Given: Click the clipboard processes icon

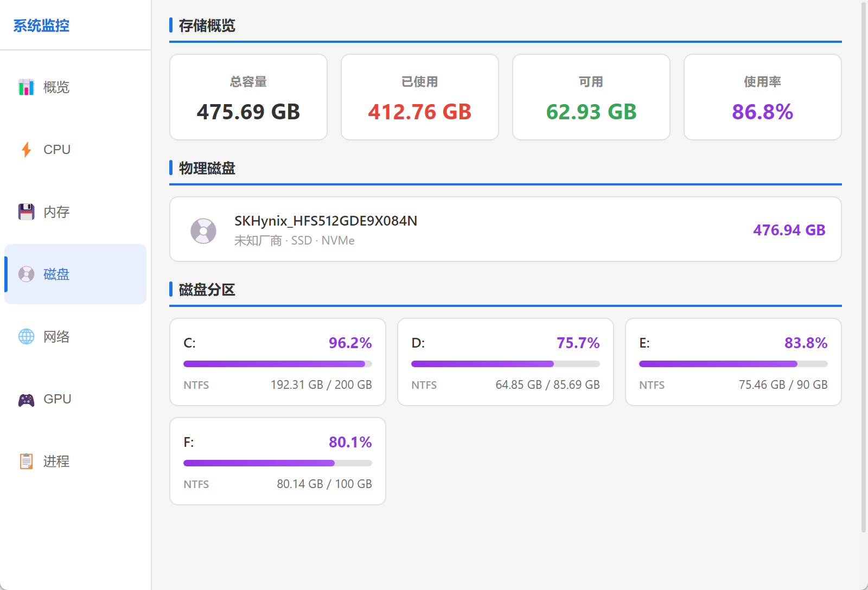Looking at the screenshot, I should tap(26, 461).
